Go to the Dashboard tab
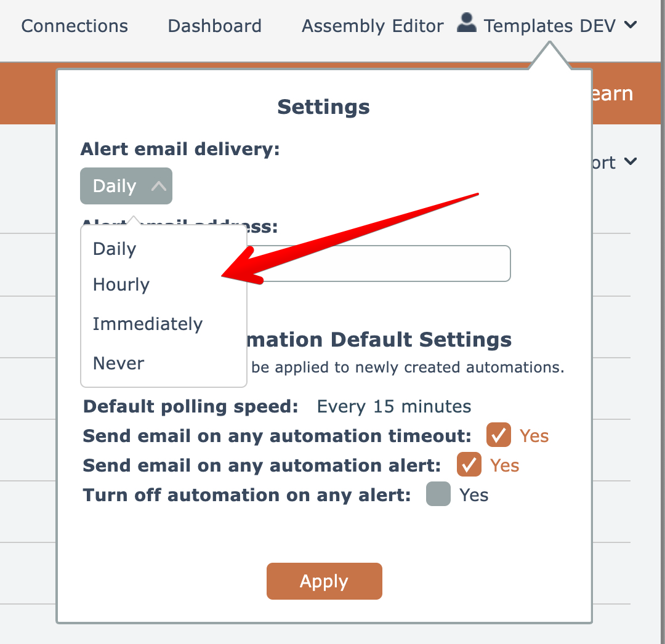Viewport: 665px width, 644px height. pyautogui.click(x=214, y=26)
